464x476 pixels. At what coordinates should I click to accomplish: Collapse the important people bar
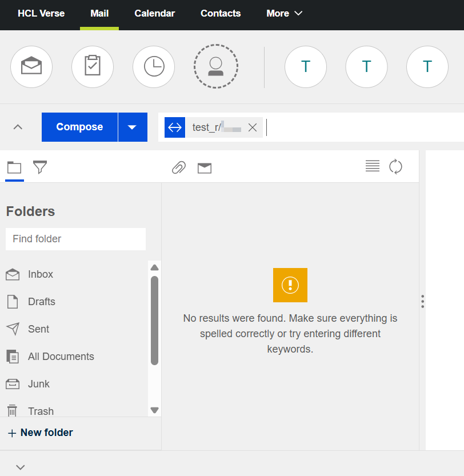[x=18, y=127]
